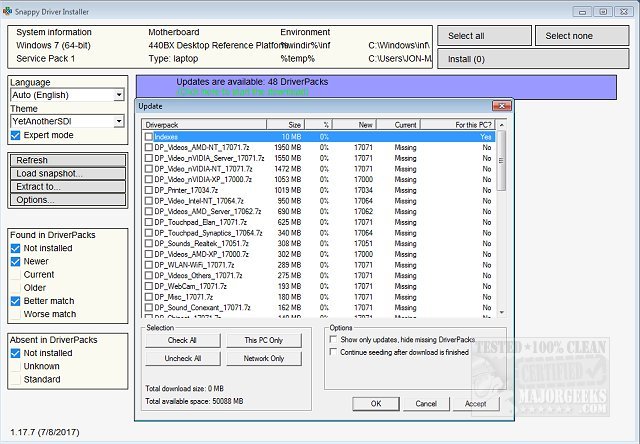
Task: Enable the Older filter checkbox
Action: tap(15, 288)
